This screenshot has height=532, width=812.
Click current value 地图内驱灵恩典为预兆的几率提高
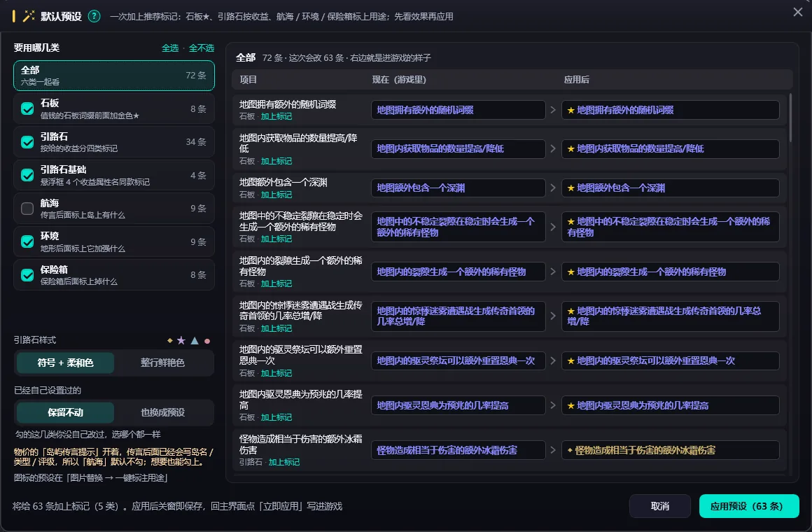point(458,405)
